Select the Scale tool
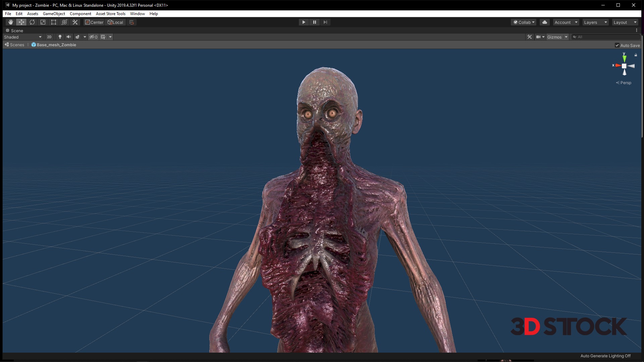The width and height of the screenshot is (644, 362). [x=43, y=22]
